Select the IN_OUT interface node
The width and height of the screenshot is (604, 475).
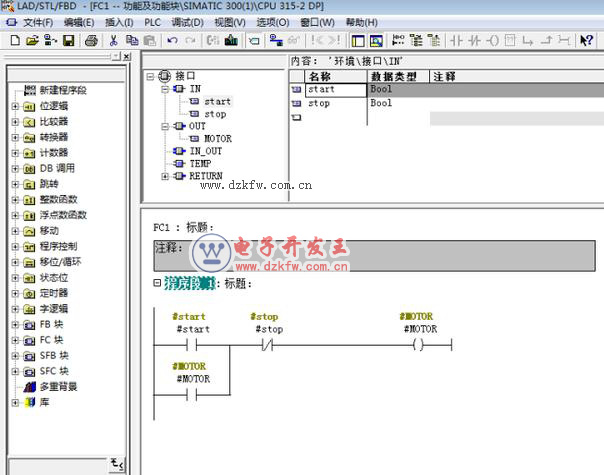[x=206, y=151]
